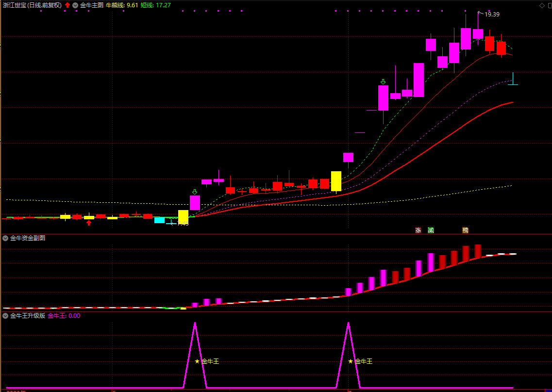The width and height of the screenshot is (552, 392).
Task: Click the 金牛主图 indicator name
Action: coord(92,5)
